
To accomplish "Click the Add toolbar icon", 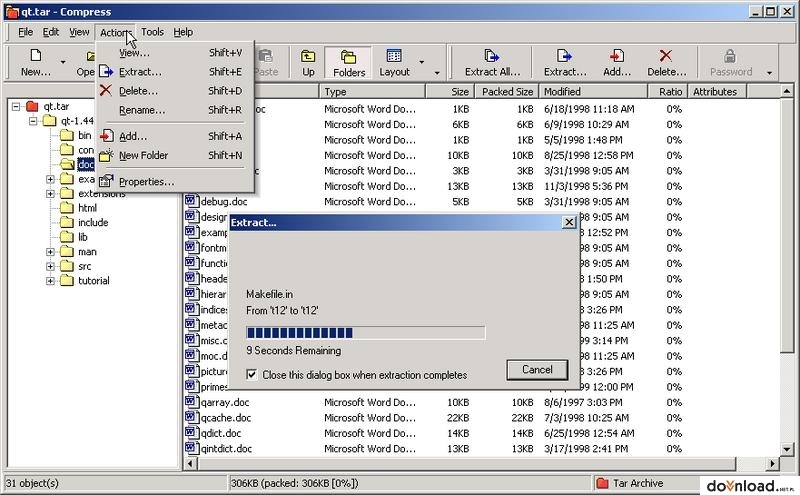I will pos(616,55).
